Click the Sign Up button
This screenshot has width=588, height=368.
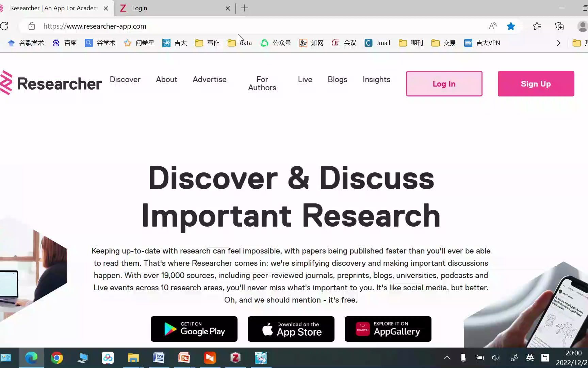[x=536, y=83]
